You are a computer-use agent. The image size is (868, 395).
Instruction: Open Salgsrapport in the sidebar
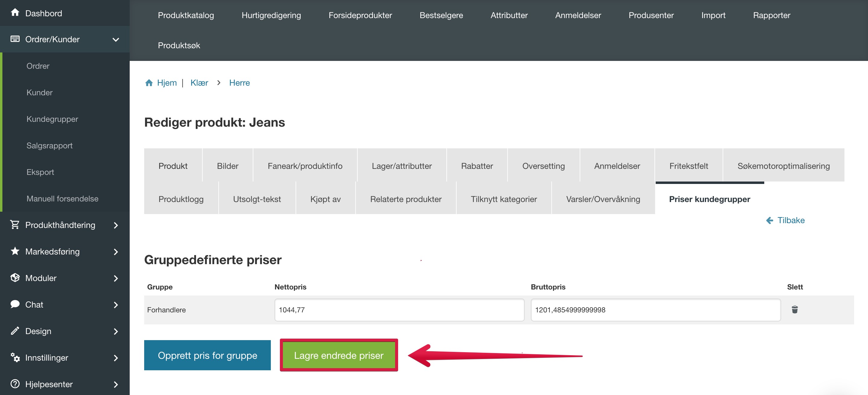pos(49,145)
